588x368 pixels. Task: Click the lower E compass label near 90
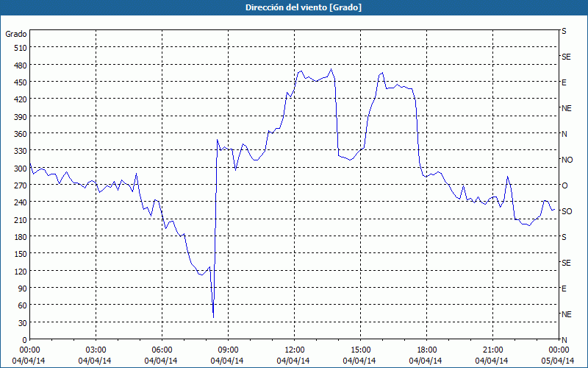564,289
